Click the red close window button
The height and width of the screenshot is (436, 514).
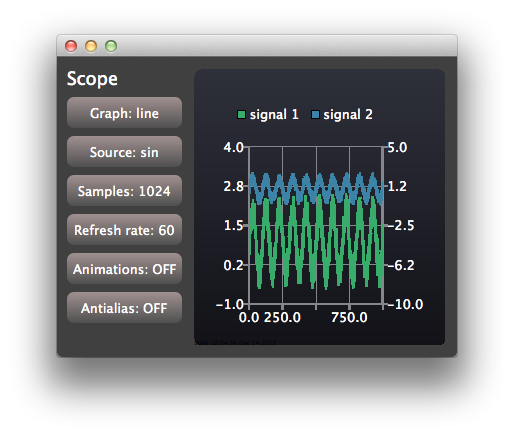pos(71,46)
